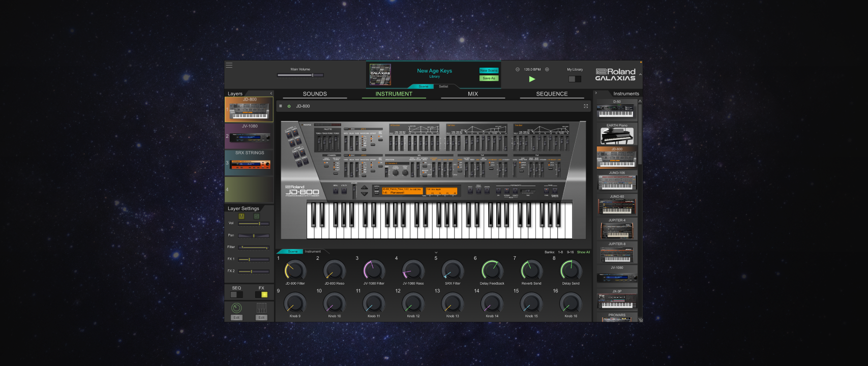
Task: Toggle the FX switch
Action: click(x=261, y=294)
